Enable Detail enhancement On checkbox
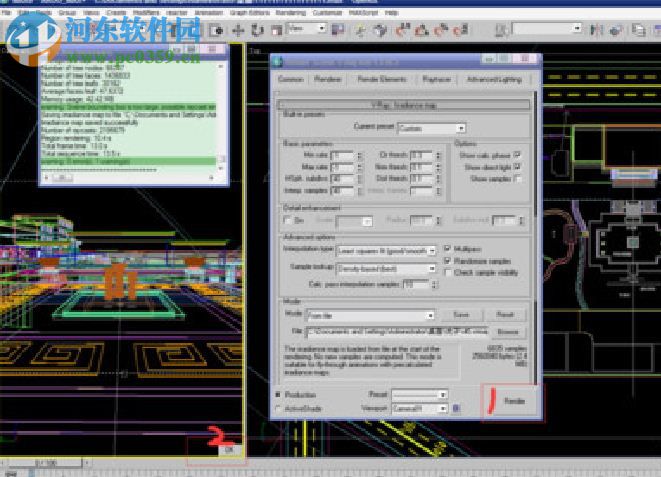 [x=288, y=220]
